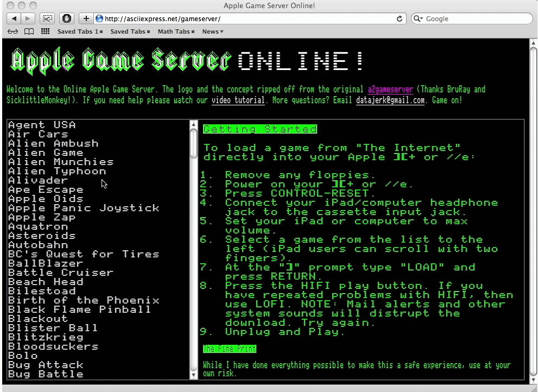Click page scrollbar down arrow

pos(534,380)
